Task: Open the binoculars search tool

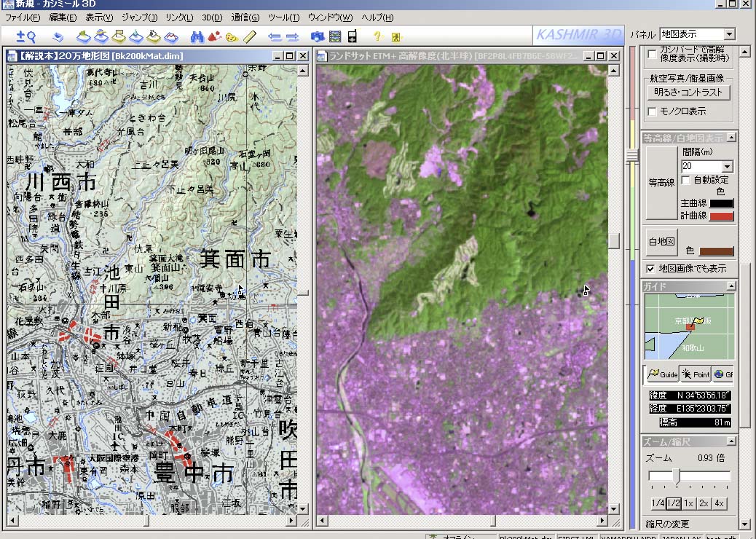Action: [x=197, y=36]
